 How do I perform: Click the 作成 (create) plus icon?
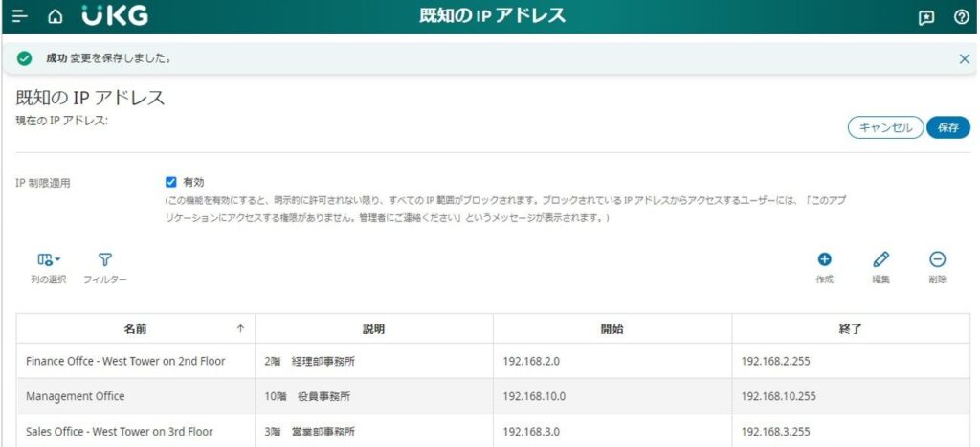(x=824, y=259)
